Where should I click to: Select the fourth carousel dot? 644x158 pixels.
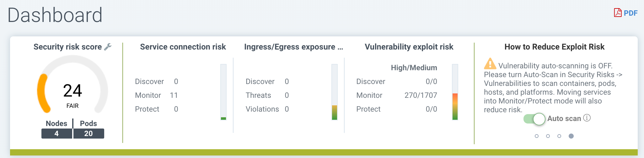571,136
